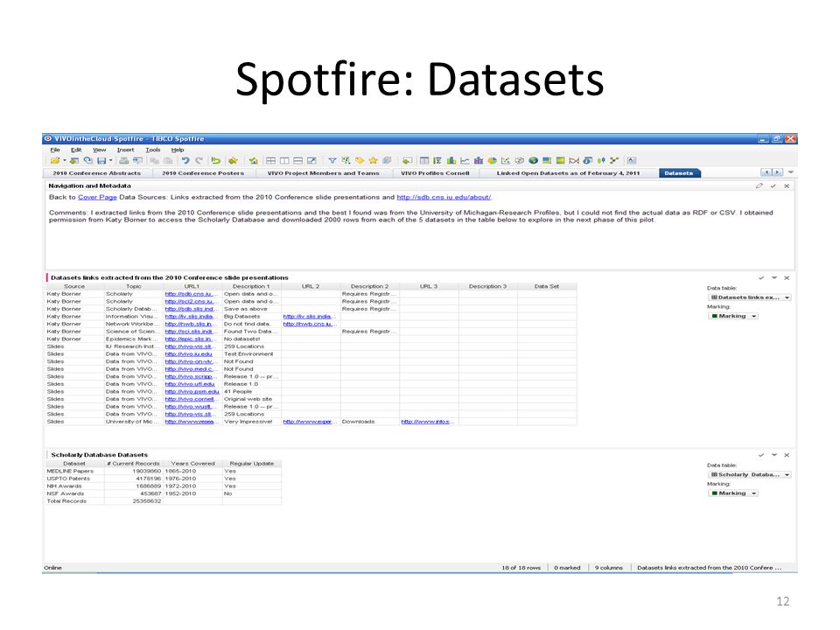
Task: Insert a Heat Map visualization
Action: pyautogui.click(x=560, y=161)
